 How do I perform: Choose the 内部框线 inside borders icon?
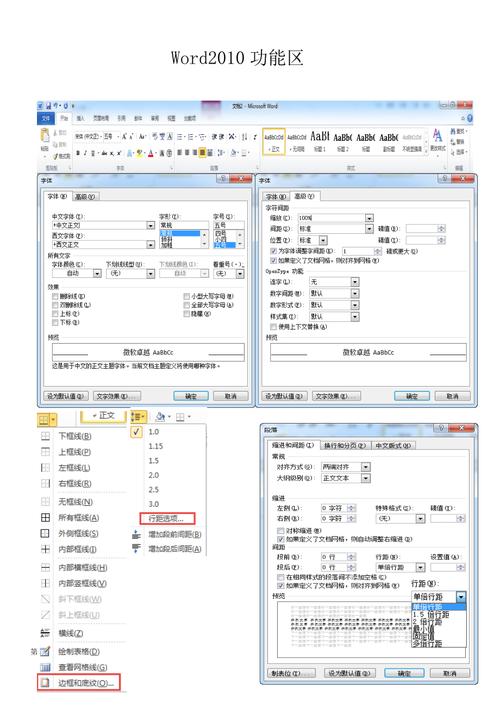point(45,549)
